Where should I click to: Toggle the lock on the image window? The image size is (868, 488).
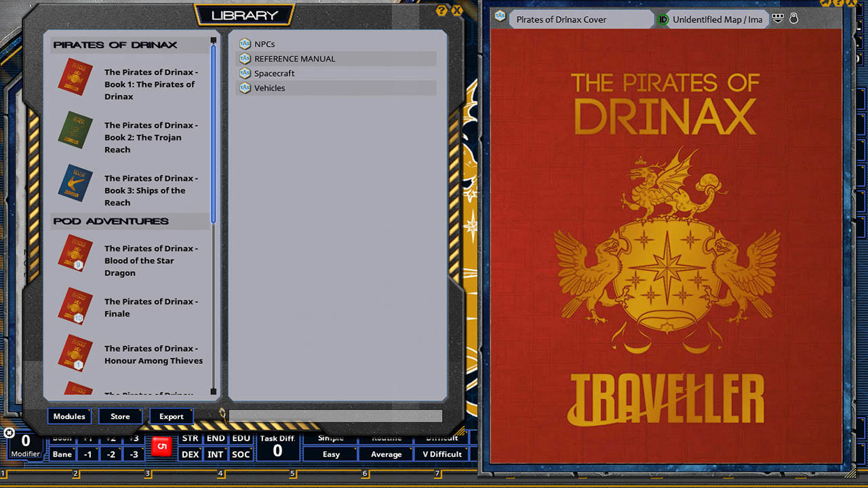793,20
